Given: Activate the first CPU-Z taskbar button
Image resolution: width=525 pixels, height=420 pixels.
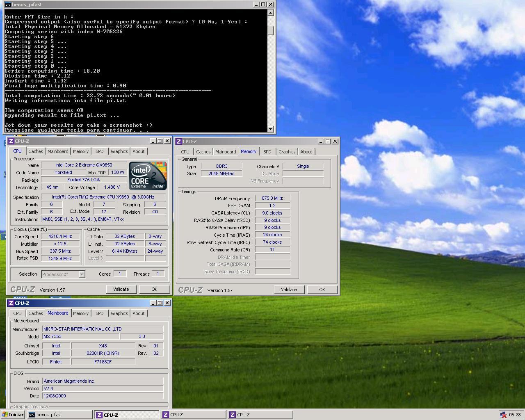Looking at the screenshot, I should pos(127,415).
